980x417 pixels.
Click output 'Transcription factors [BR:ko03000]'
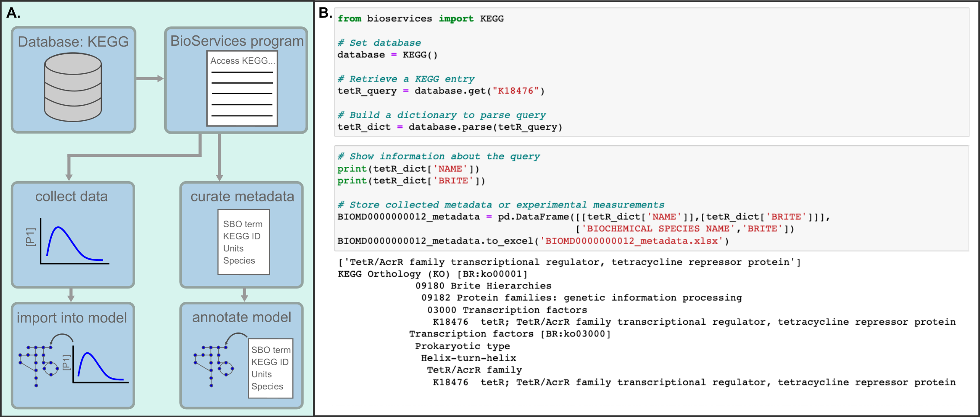510,334
